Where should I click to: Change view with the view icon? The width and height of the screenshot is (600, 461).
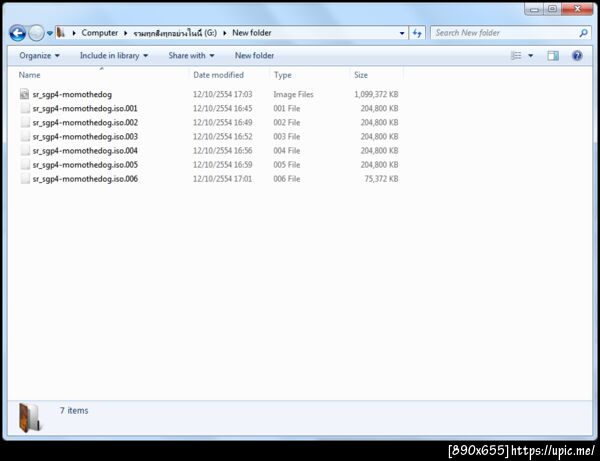point(516,56)
